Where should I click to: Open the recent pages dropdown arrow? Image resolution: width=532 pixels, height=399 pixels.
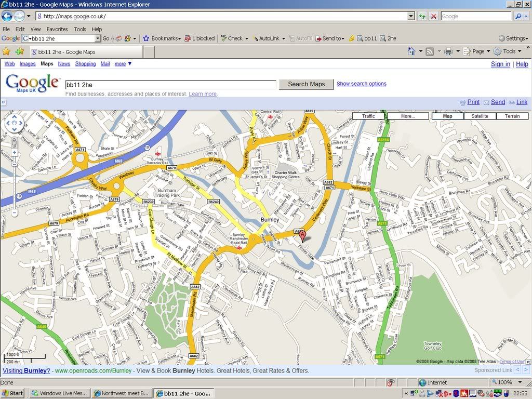coord(29,16)
